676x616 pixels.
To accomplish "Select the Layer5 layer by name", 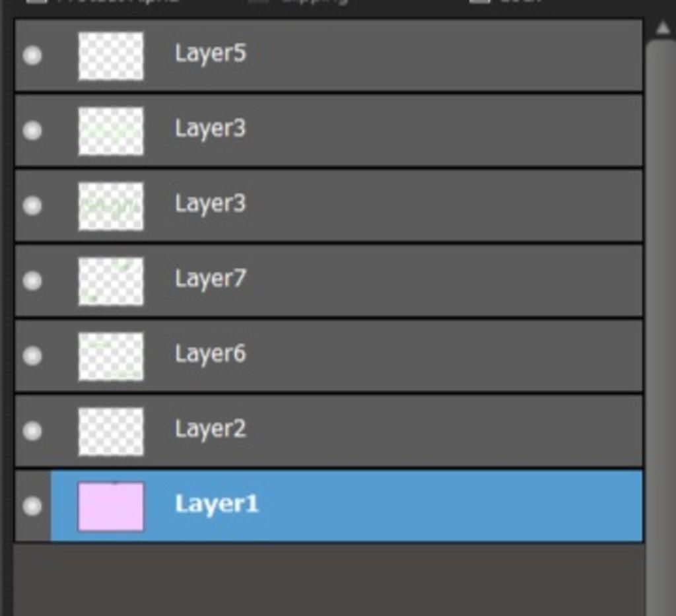I will [x=211, y=53].
